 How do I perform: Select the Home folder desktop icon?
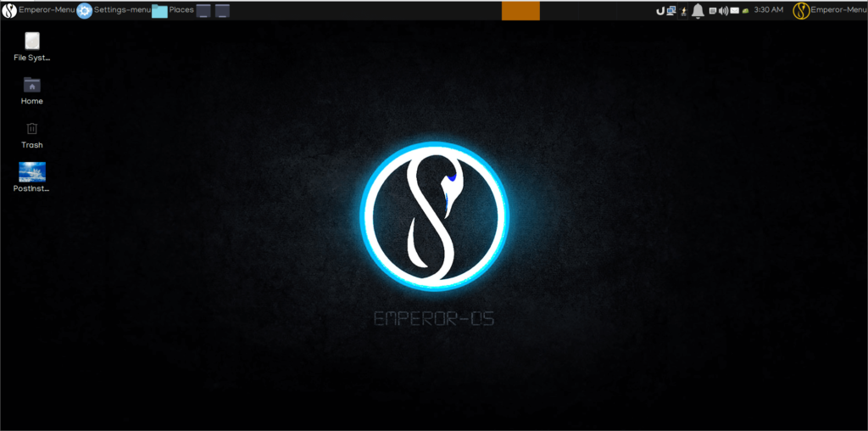pyautogui.click(x=32, y=91)
